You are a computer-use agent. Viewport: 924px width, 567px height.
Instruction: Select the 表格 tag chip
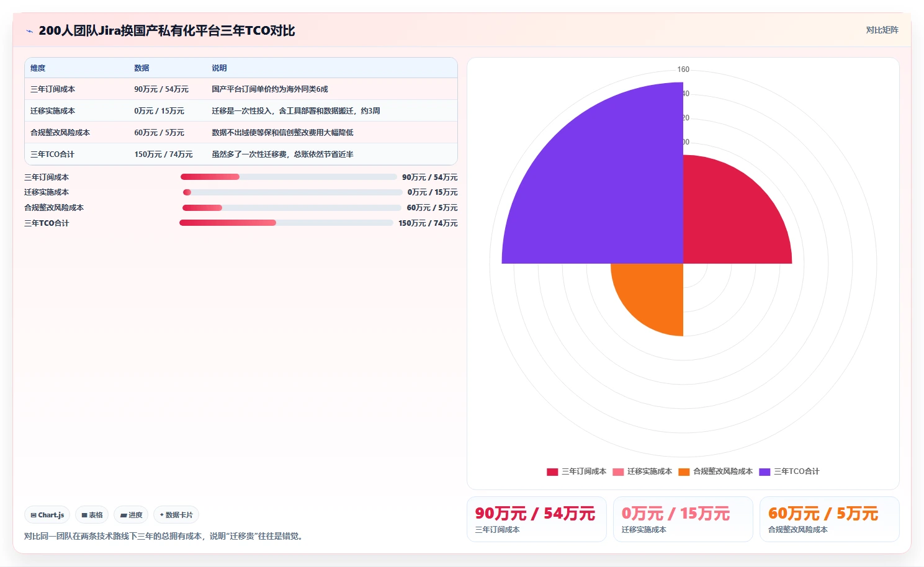[x=92, y=515]
